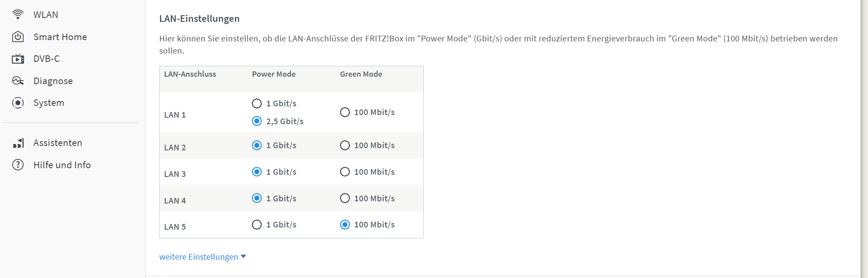Set LAN 4 to 100 Mbit/s
The image size is (868, 278).
pyautogui.click(x=345, y=198)
